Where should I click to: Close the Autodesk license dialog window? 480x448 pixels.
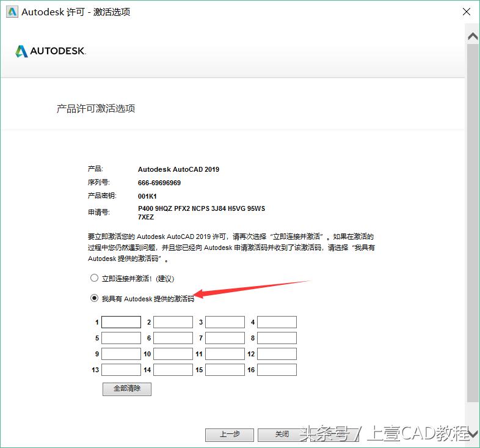pos(467,12)
